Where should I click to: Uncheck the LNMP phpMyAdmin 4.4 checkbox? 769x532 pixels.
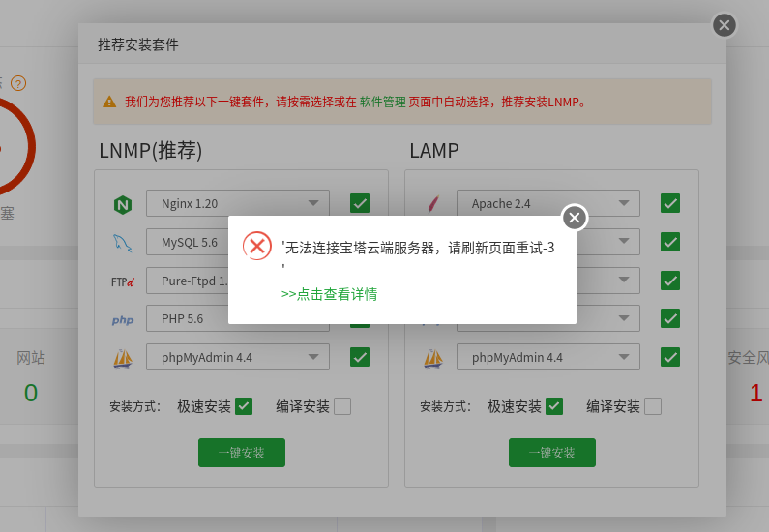[x=360, y=357]
